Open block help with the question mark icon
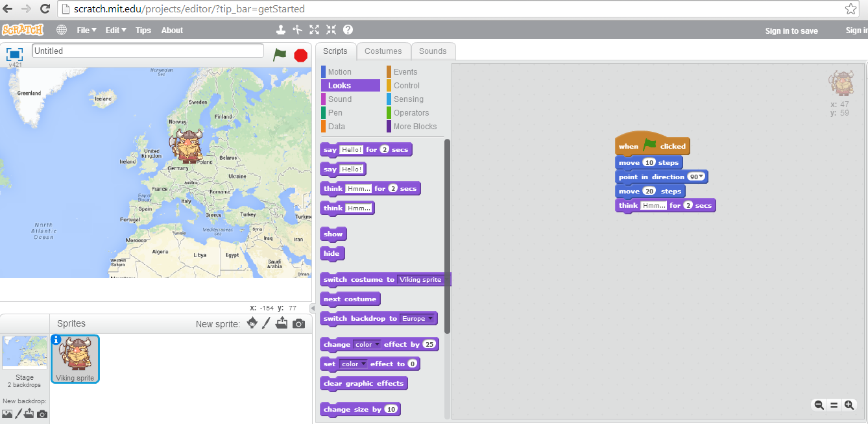868x424 pixels. [348, 29]
